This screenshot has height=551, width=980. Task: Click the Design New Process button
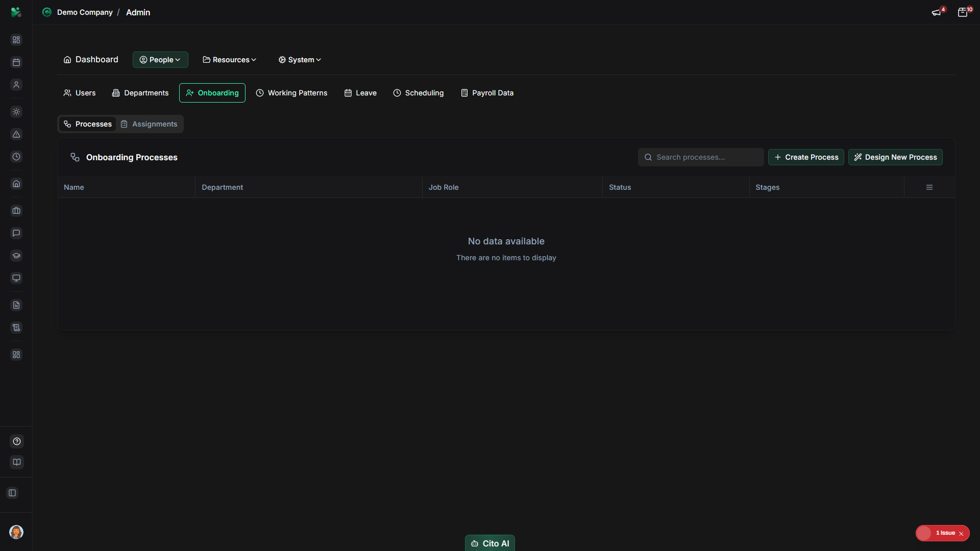[x=895, y=157]
